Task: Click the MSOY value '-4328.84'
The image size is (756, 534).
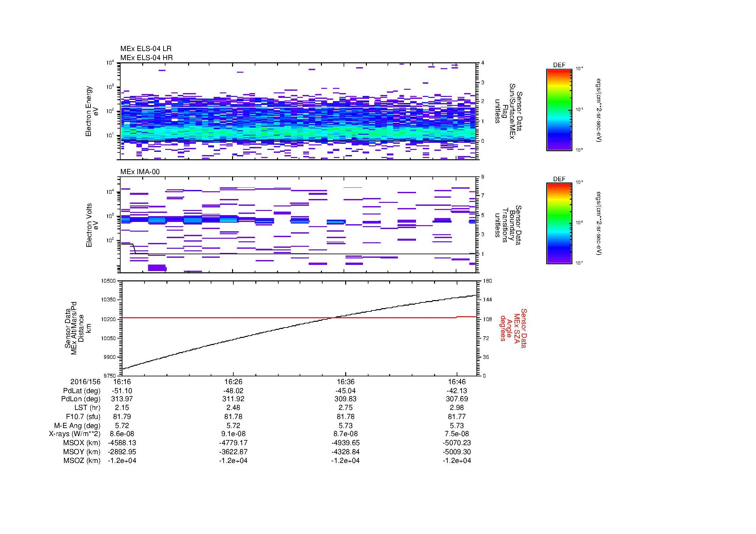Action: (x=346, y=452)
